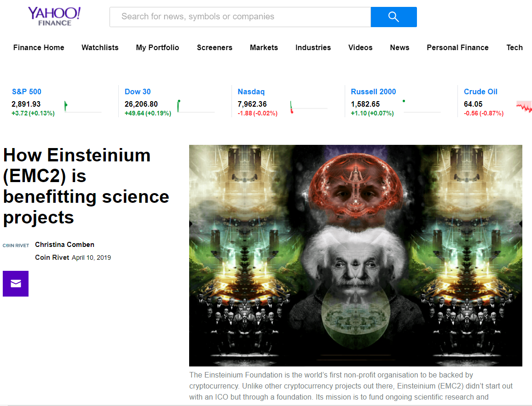Click the Nasdaq value 7,962.36
The height and width of the screenshot is (406, 532).
point(252,104)
